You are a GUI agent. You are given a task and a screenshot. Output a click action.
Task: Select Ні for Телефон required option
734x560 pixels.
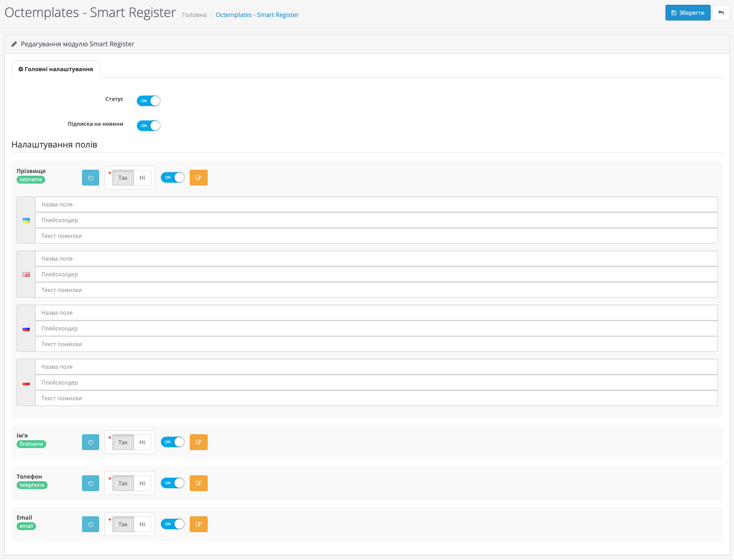tap(142, 483)
